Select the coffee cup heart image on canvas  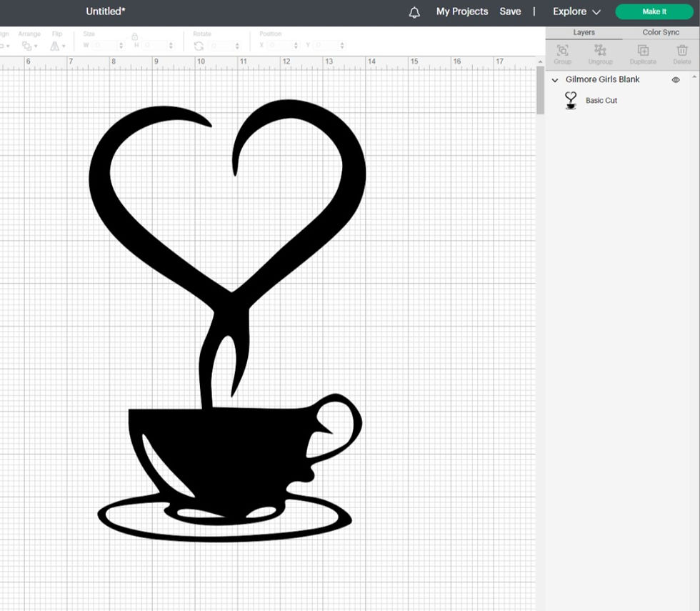[x=227, y=321]
